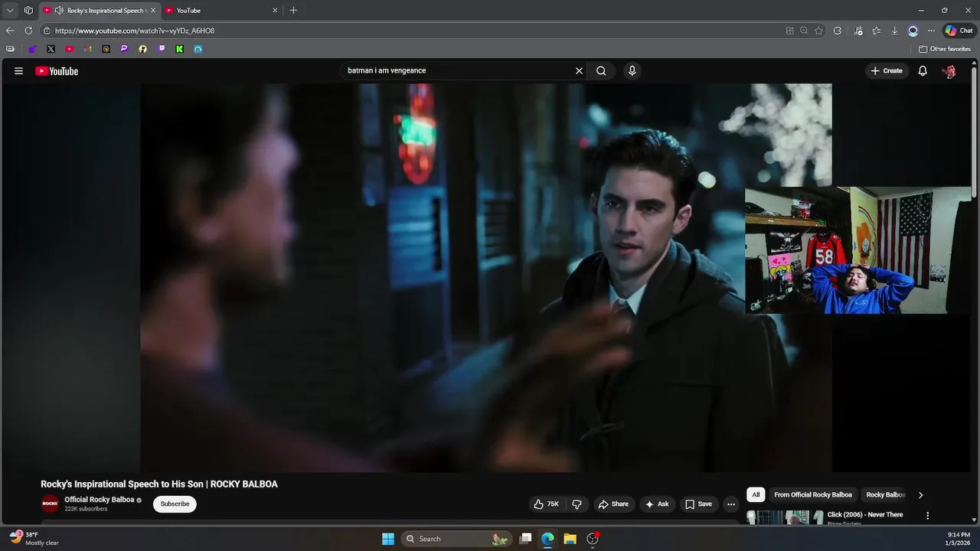This screenshot has height=551, width=980.
Task: Show more recommendation chips with right arrow
Action: click(x=920, y=494)
